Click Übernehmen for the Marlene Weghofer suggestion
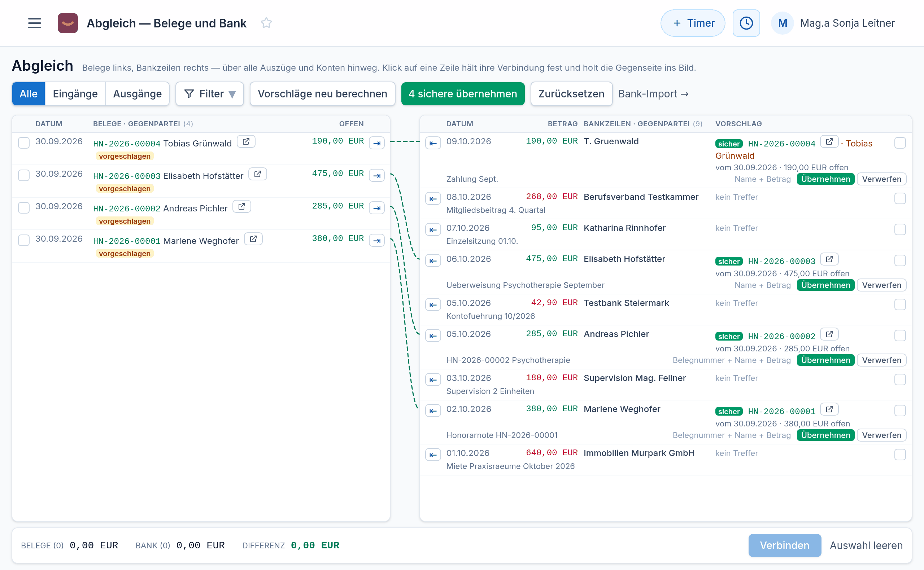924x570 pixels. 825,435
